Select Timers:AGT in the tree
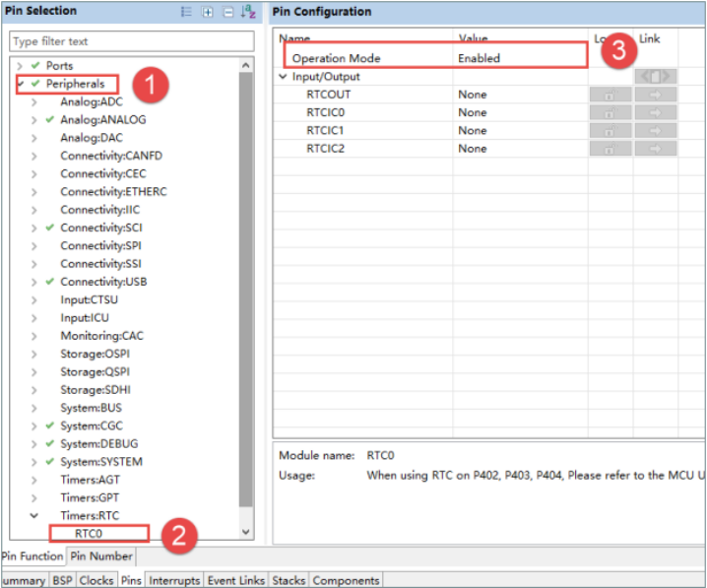This screenshot has height=588, width=707. [91, 481]
